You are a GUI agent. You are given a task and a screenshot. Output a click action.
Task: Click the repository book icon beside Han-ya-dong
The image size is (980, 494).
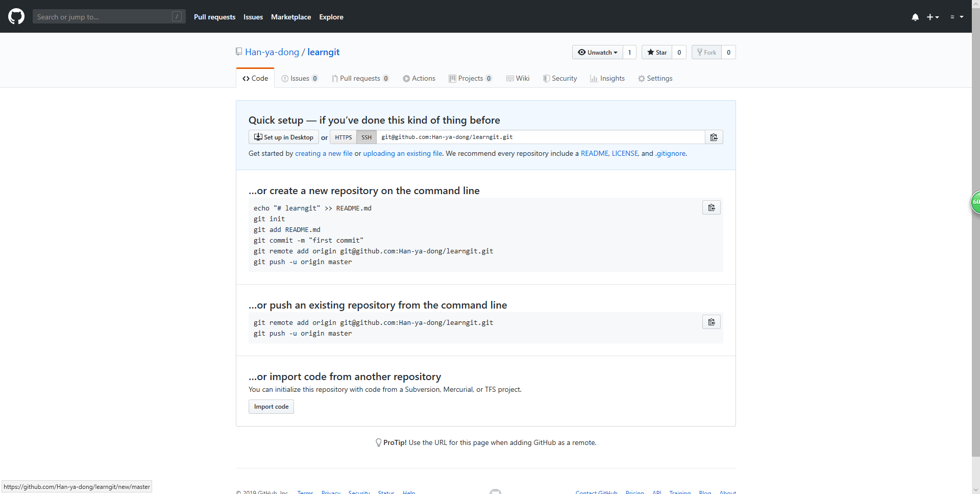(x=239, y=52)
